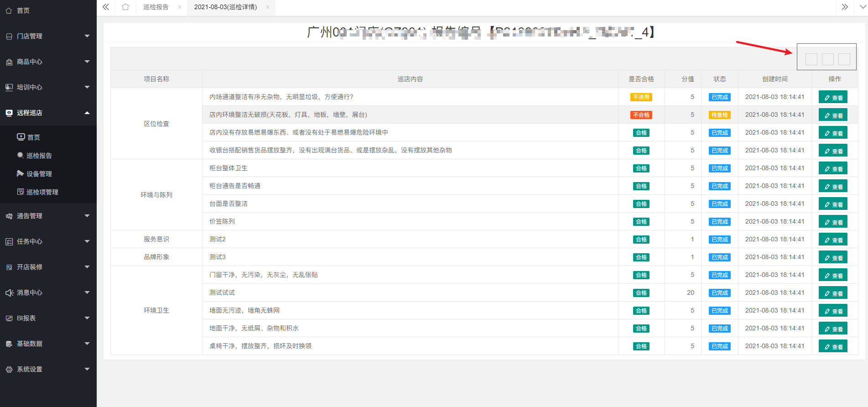The image size is (868, 407).
Task: Open 巡检项管理 in the sidebar submenu
Action: point(42,192)
